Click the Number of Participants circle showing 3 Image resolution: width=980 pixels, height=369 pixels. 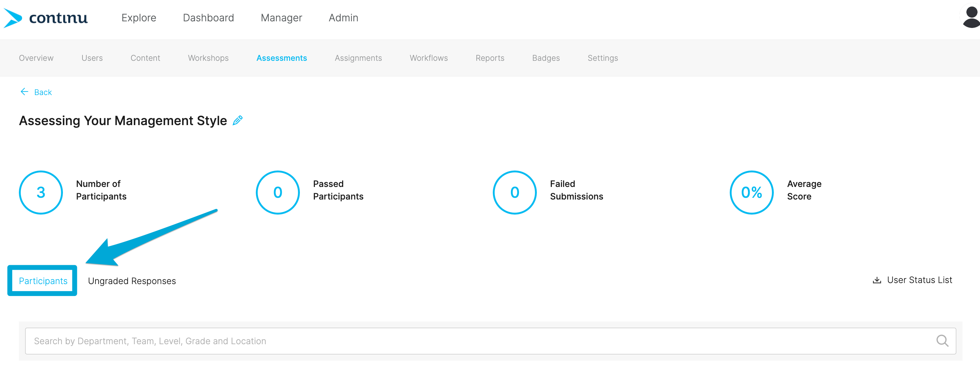click(x=41, y=192)
